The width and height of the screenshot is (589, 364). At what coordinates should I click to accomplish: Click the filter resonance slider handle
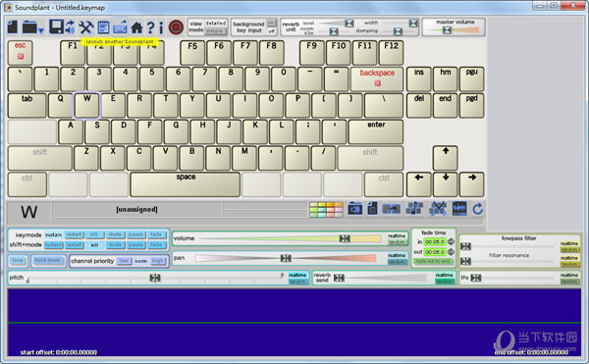pyautogui.click(x=465, y=261)
